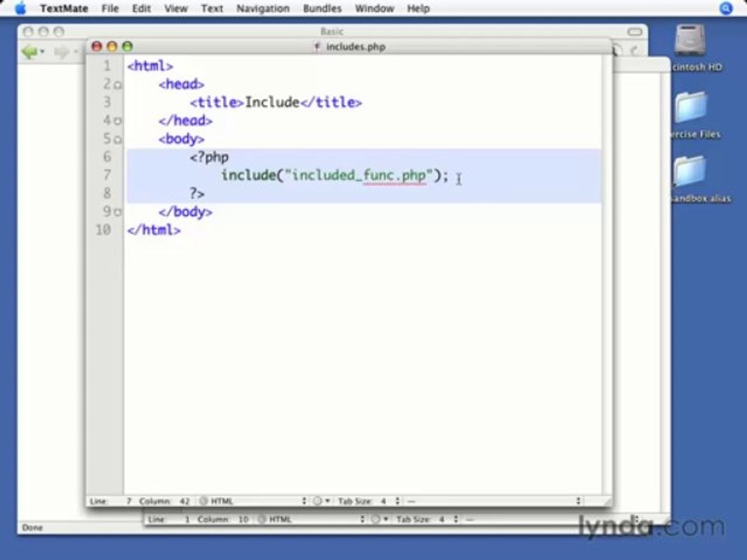The height and width of the screenshot is (560, 747).
Task: Click the </html> tag on line 10
Action: 154,230
